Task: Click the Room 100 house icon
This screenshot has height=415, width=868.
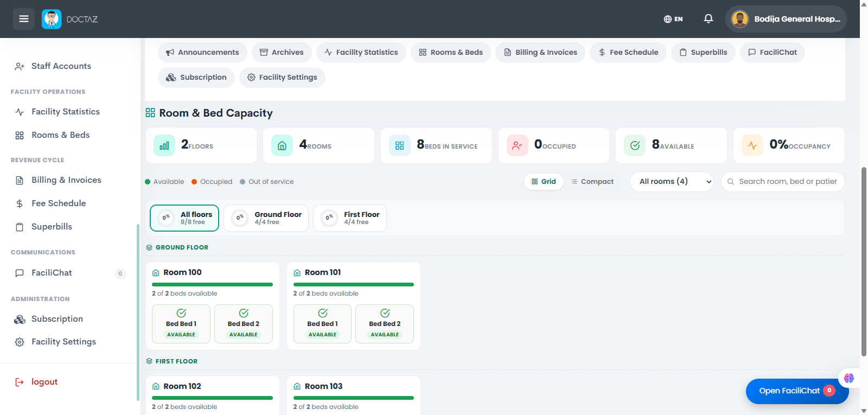Action: click(156, 273)
